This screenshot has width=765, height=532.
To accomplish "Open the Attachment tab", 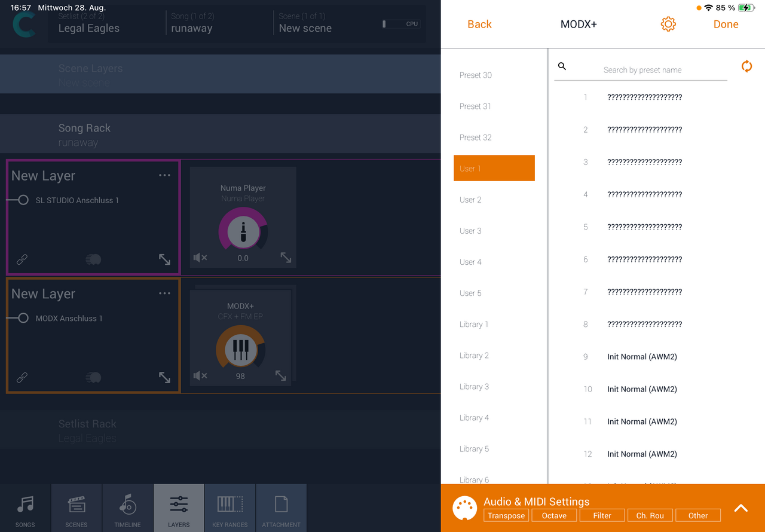I will [x=281, y=508].
